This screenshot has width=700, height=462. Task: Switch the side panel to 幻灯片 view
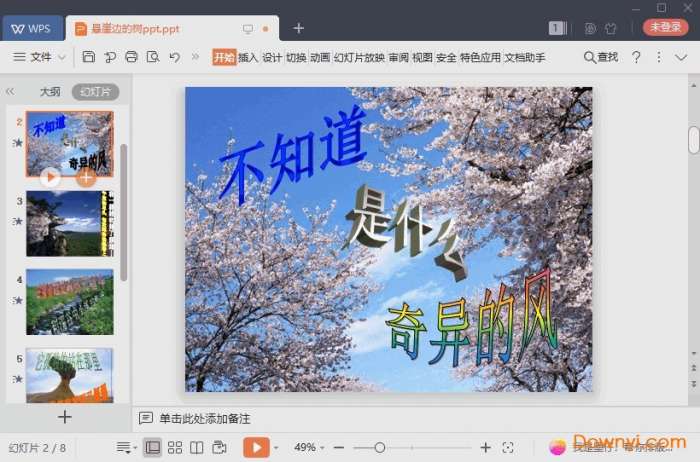coord(95,92)
